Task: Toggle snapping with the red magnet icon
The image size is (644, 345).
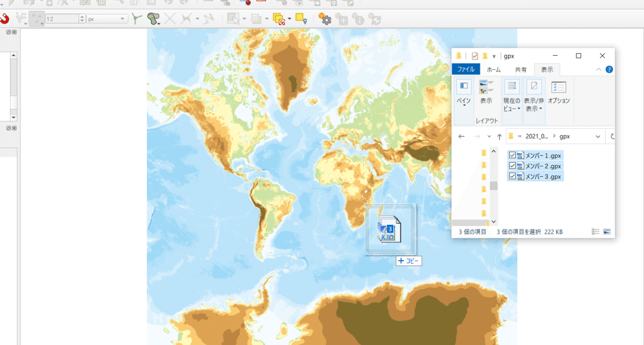Action: point(4,19)
